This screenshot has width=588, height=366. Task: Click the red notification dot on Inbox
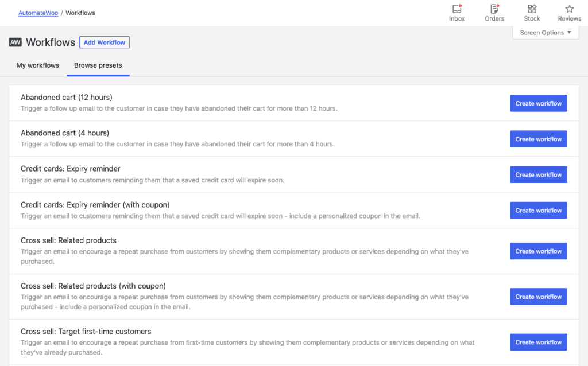click(x=460, y=5)
